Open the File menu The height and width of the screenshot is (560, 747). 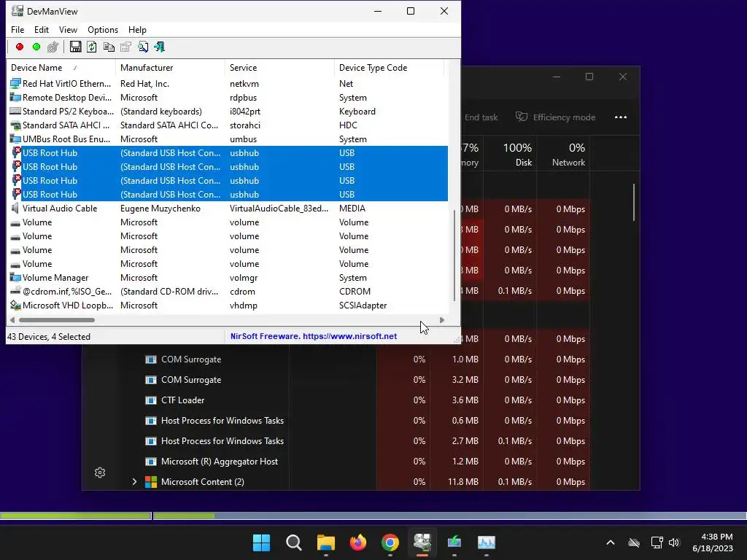pyautogui.click(x=18, y=29)
